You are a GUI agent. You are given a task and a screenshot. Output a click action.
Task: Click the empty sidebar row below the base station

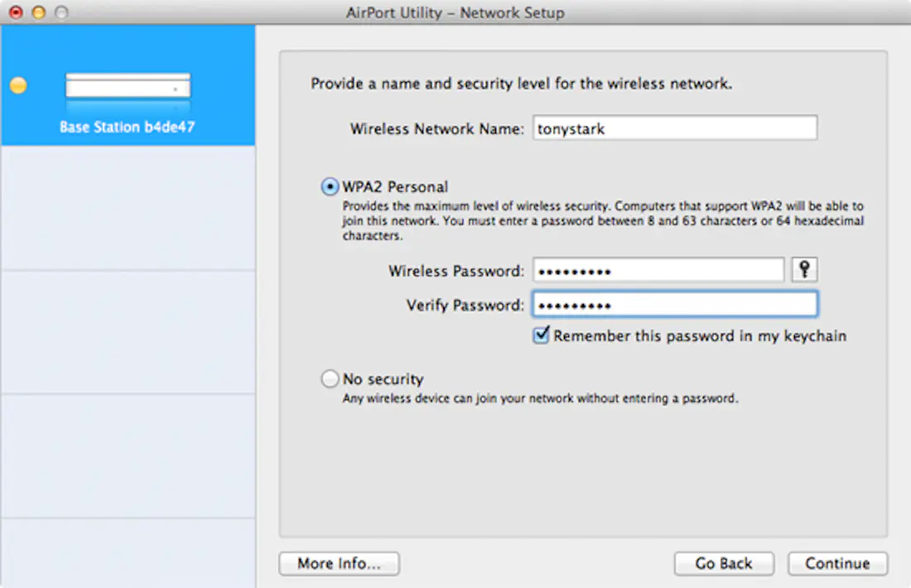coord(128,207)
